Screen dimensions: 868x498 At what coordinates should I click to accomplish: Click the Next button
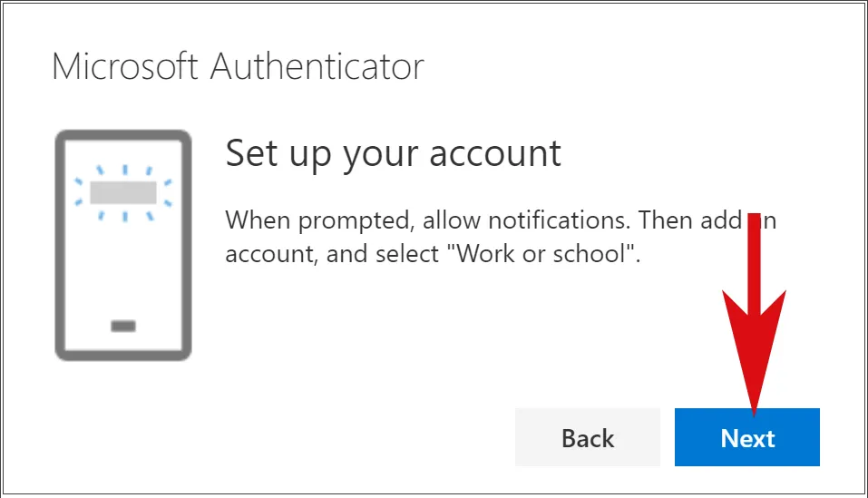(746, 438)
